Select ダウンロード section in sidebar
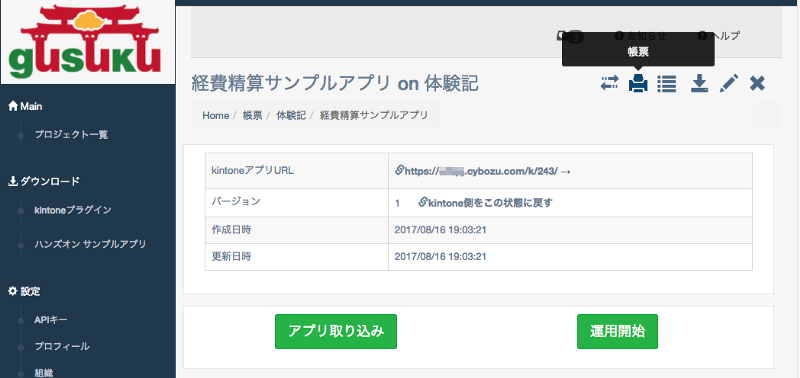 tap(44, 181)
